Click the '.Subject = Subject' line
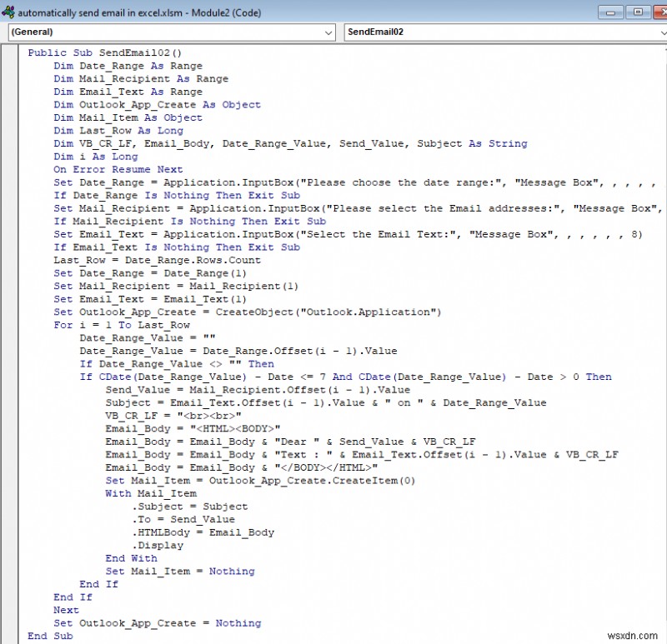This screenshot has width=667, height=644. [190, 507]
